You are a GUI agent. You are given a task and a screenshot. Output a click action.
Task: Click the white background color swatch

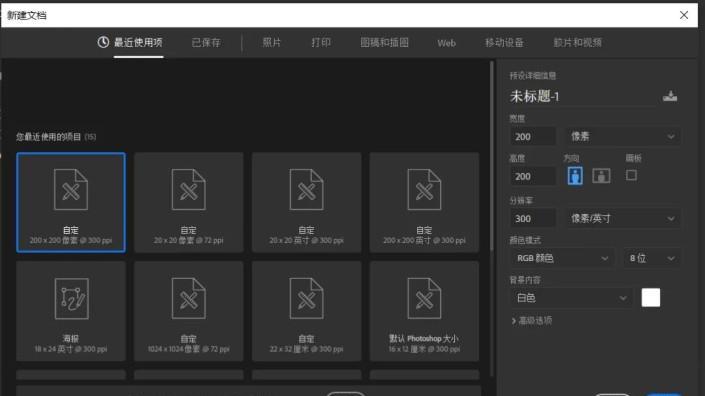(651, 298)
